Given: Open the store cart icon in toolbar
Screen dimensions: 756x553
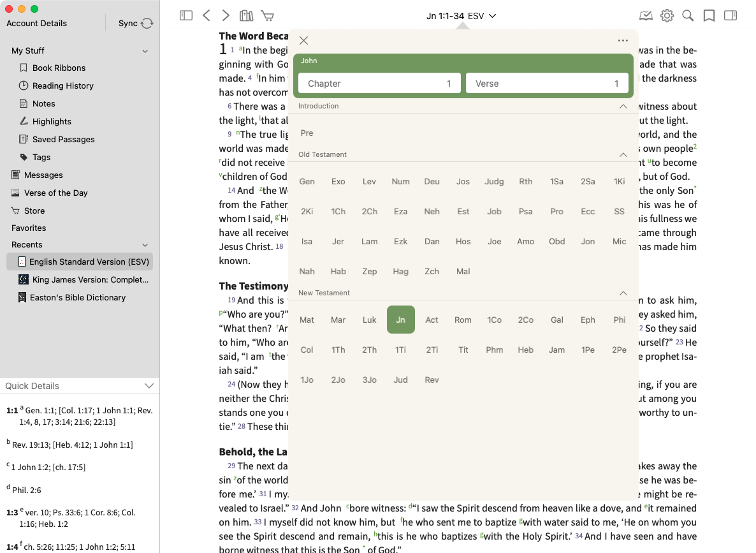Looking at the screenshot, I should 268,15.
